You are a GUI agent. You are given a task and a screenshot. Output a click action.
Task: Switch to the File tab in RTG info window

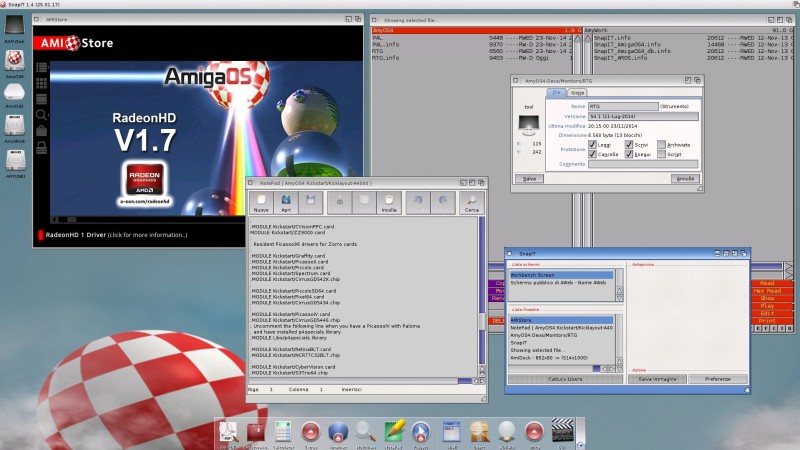557,92
